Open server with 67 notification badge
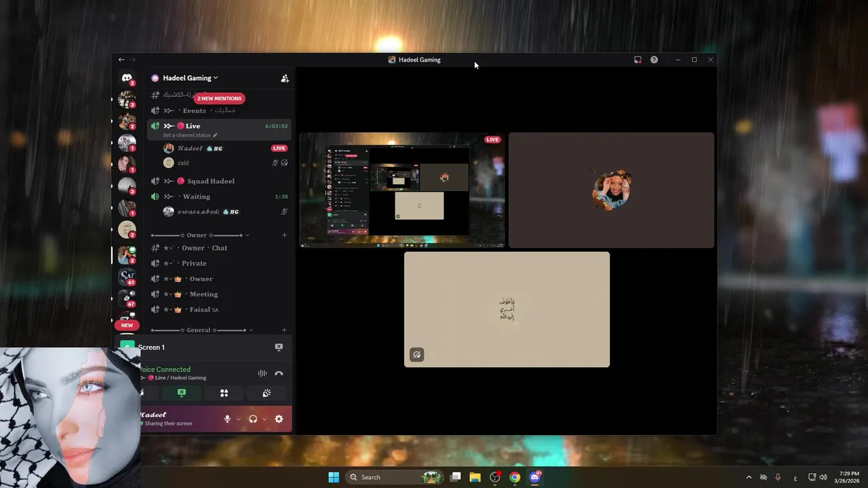The width and height of the screenshot is (868, 488). tap(127, 298)
